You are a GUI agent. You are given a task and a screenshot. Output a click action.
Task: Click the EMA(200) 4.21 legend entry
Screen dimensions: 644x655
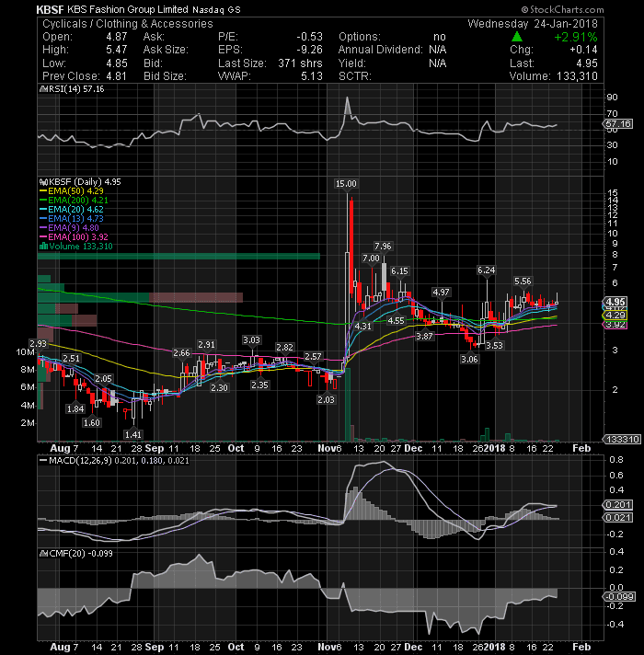click(x=74, y=201)
